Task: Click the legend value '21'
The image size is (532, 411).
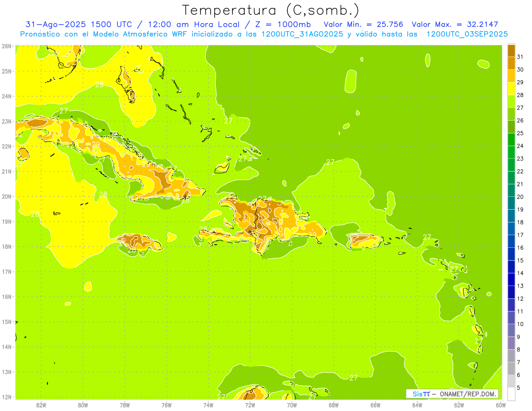Action: click(x=520, y=184)
